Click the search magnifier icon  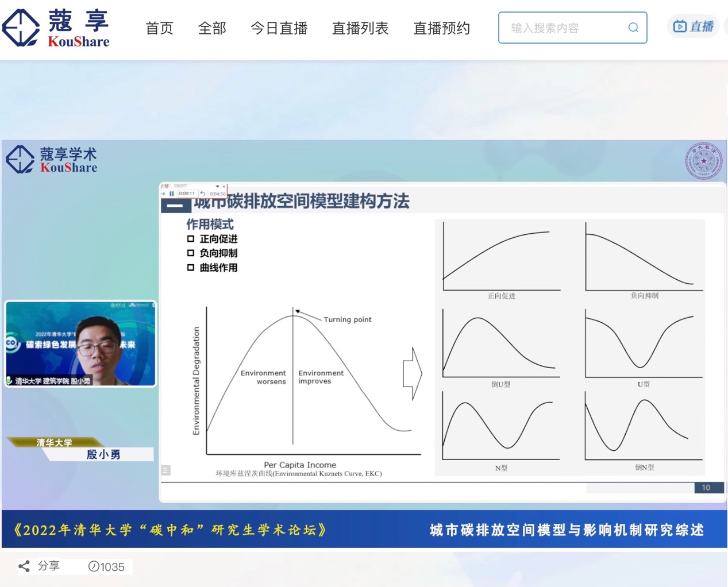(633, 27)
